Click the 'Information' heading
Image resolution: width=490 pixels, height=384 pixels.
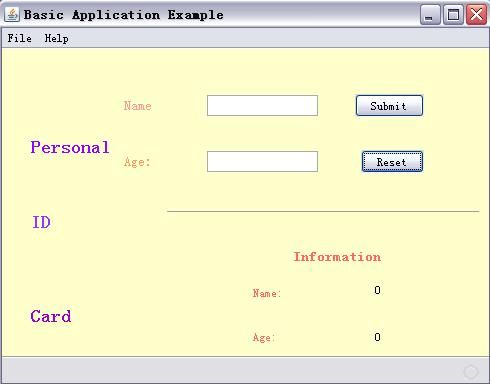(x=337, y=257)
